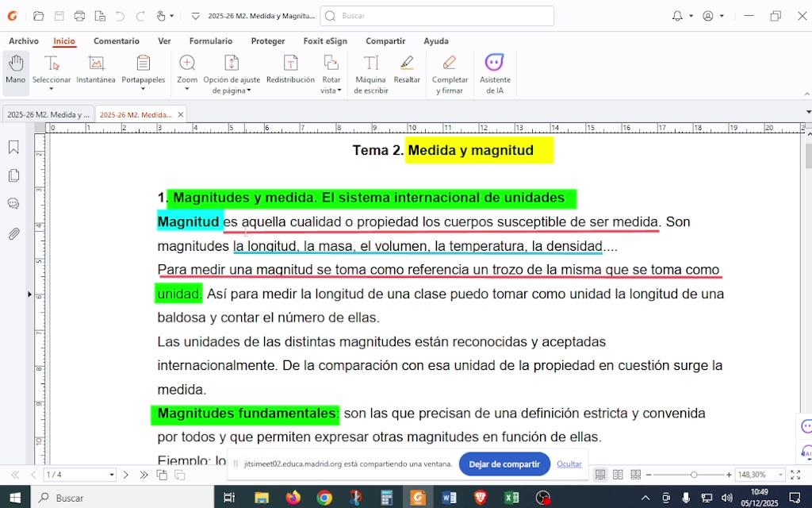Expand the Zoom dropdown in ribbon

click(187, 89)
